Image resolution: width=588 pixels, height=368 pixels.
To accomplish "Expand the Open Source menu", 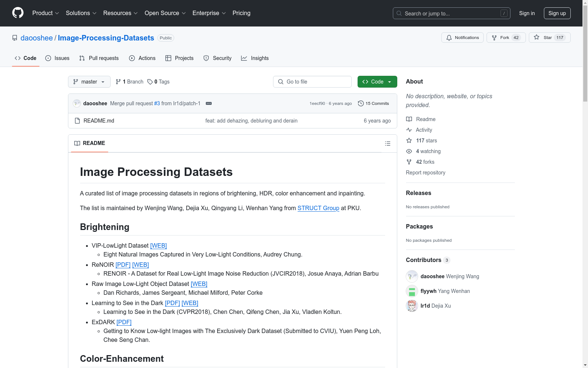I will [165, 13].
